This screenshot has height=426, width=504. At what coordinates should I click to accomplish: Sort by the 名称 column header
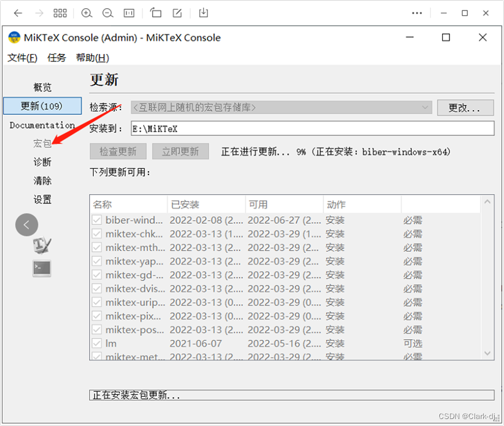pyautogui.click(x=129, y=205)
